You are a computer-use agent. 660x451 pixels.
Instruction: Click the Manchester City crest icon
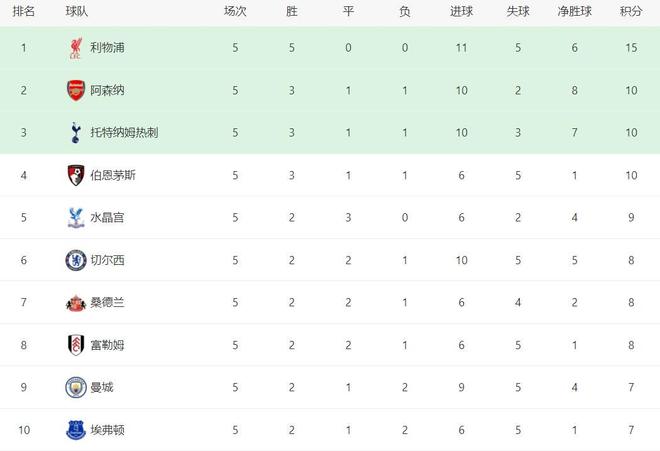75,387
